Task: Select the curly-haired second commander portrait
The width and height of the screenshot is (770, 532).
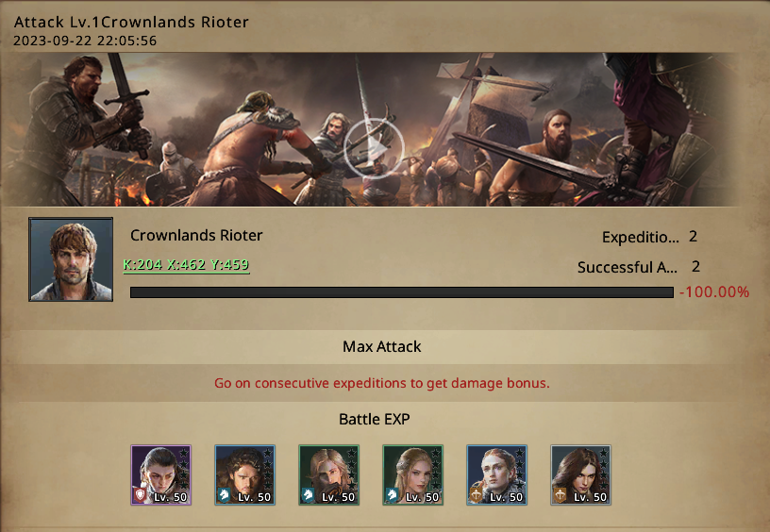Action: pos(245,475)
